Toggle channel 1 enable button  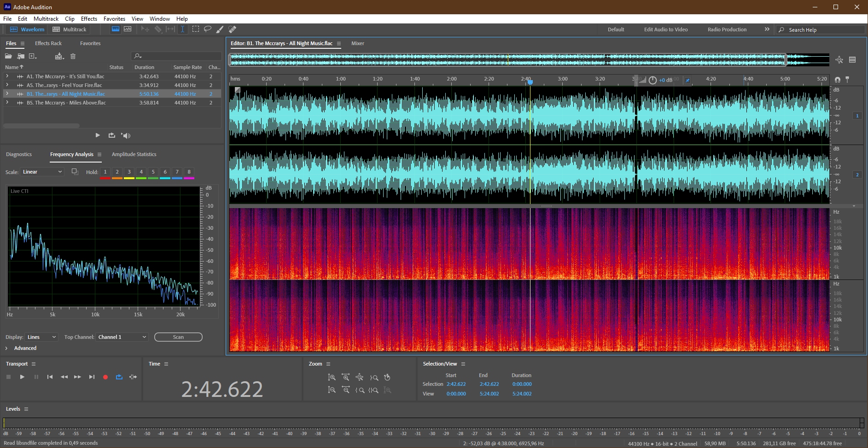pos(857,116)
